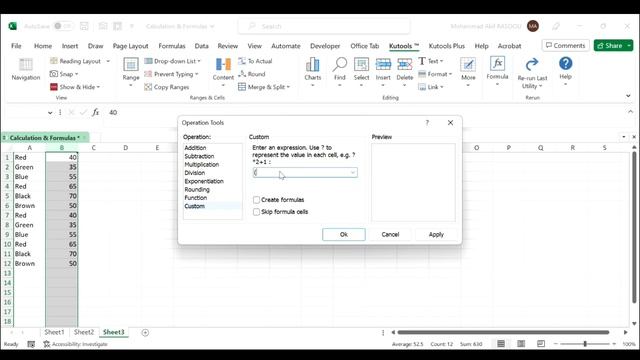Screen dimensions: 640x360
Task: Select column D header
Action: click(125, 148)
